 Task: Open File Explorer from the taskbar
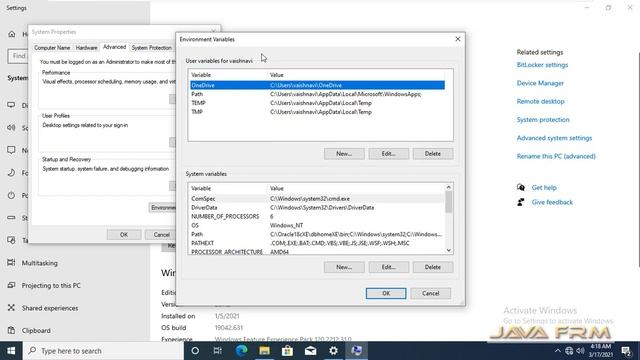(x=264, y=351)
